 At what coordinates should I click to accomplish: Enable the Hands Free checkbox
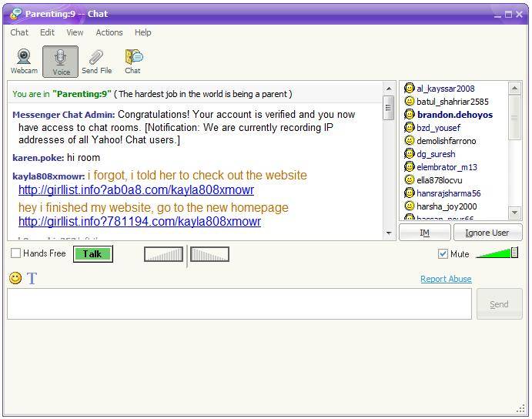(x=16, y=253)
